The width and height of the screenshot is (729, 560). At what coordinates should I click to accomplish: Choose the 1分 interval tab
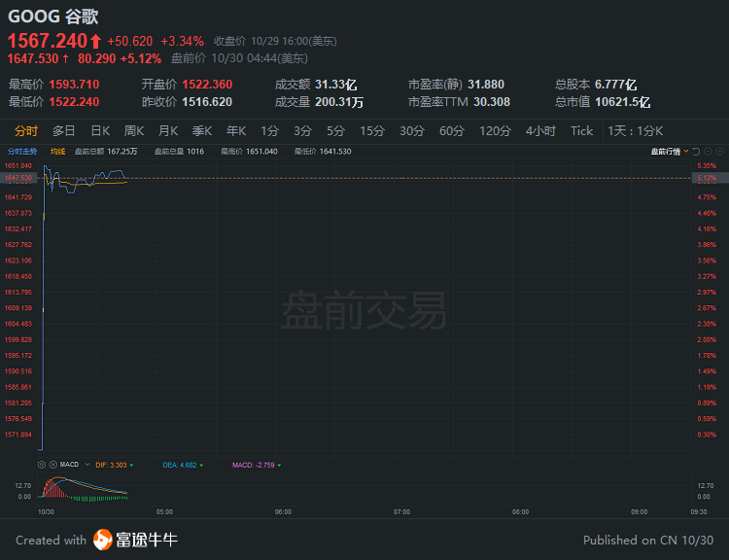click(269, 131)
